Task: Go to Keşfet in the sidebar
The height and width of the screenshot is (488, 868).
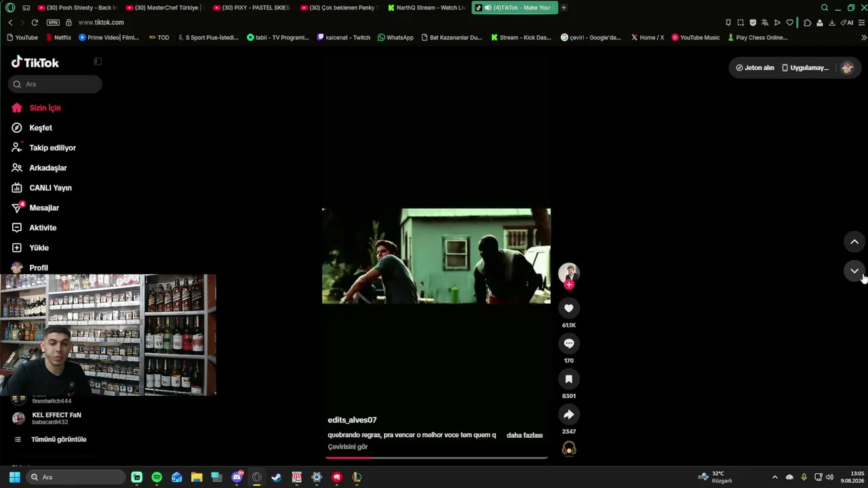Action: [41, 127]
